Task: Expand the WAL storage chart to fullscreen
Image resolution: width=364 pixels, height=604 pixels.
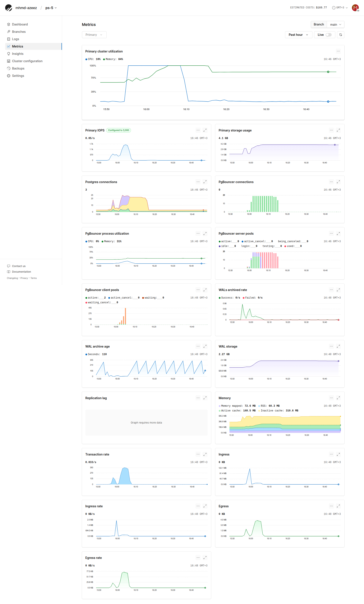Action: (339, 346)
